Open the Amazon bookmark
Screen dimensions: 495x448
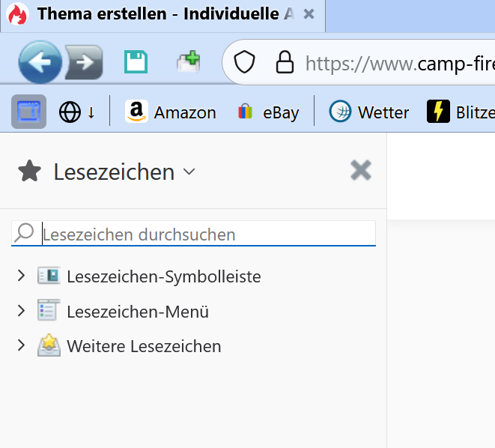171,112
